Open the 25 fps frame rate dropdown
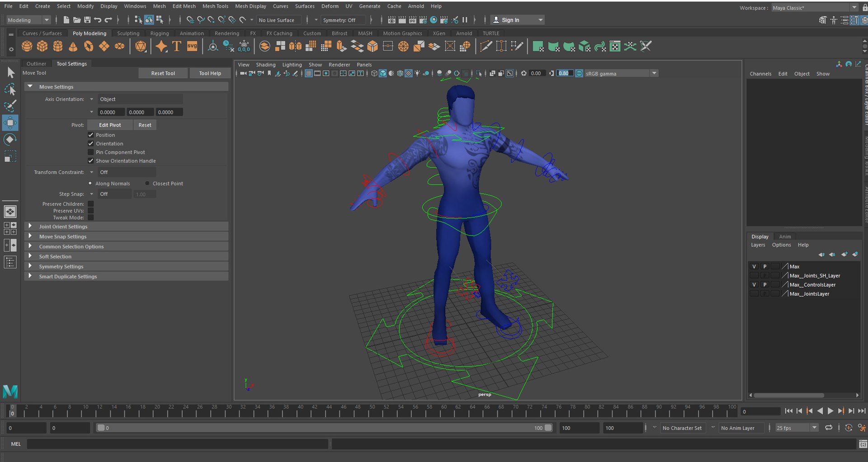Viewport: 868px width, 462px height. pyautogui.click(x=796, y=428)
